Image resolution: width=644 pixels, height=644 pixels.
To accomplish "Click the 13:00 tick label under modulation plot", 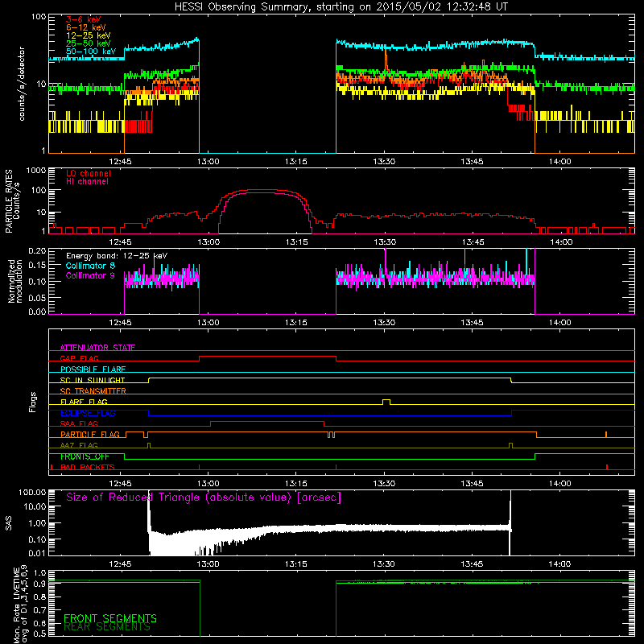I will 208,323.
